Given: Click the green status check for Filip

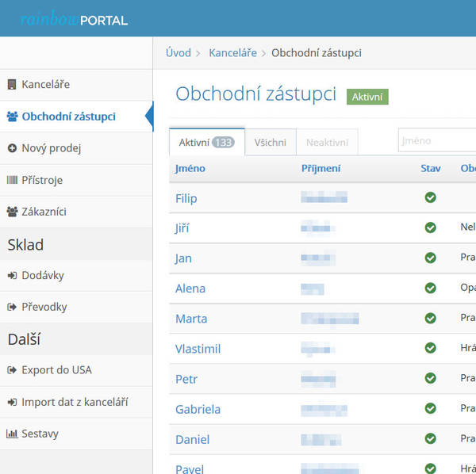Looking at the screenshot, I should coord(430,197).
